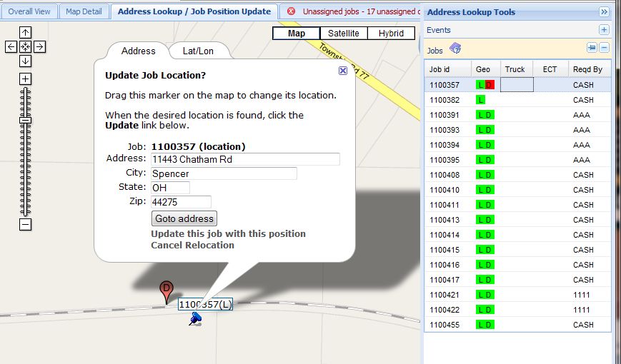Switch map view to Hybrid

pyautogui.click(x=391, y=34)
